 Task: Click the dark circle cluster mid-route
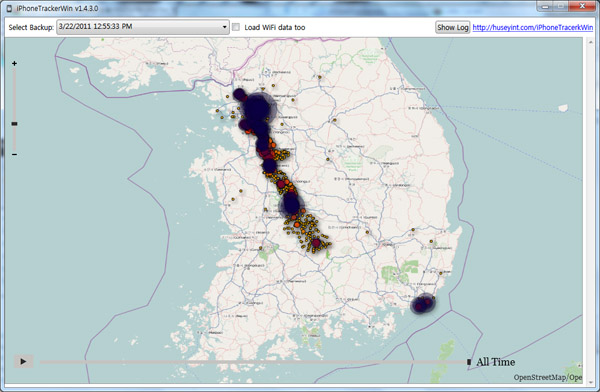tap(291, 203)
